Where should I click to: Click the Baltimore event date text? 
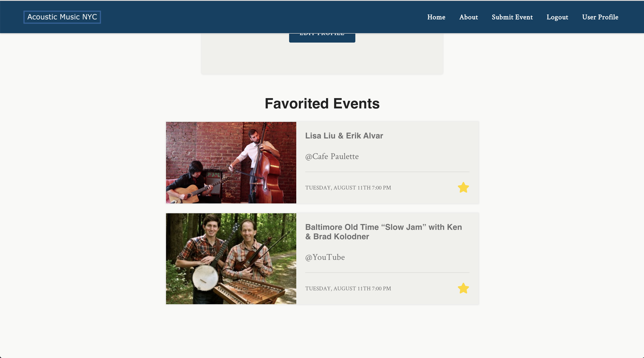click(x=348, y=288)
